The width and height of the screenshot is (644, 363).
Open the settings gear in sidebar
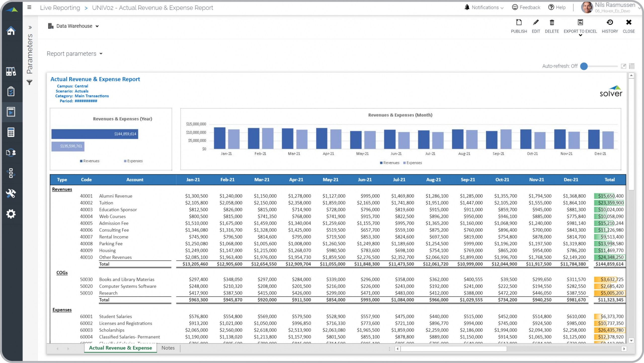[11, 214]
